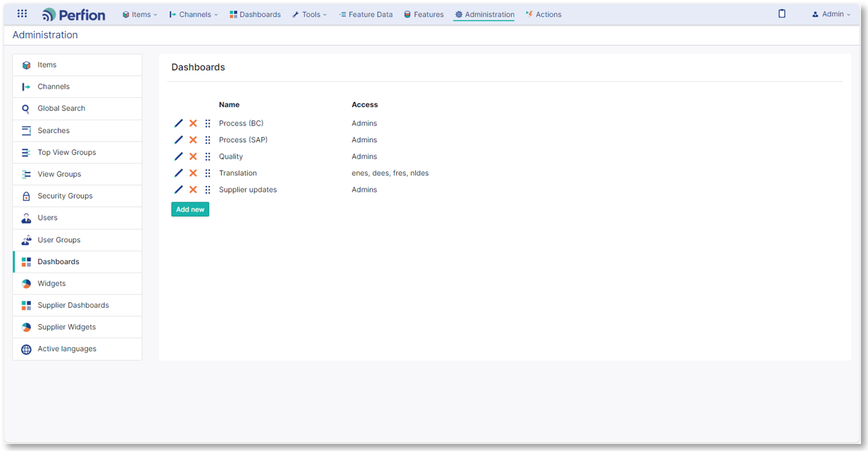Click the Widgets pie chart icon
The width and height of the screenshot is (868, 451).
[26, 283]
